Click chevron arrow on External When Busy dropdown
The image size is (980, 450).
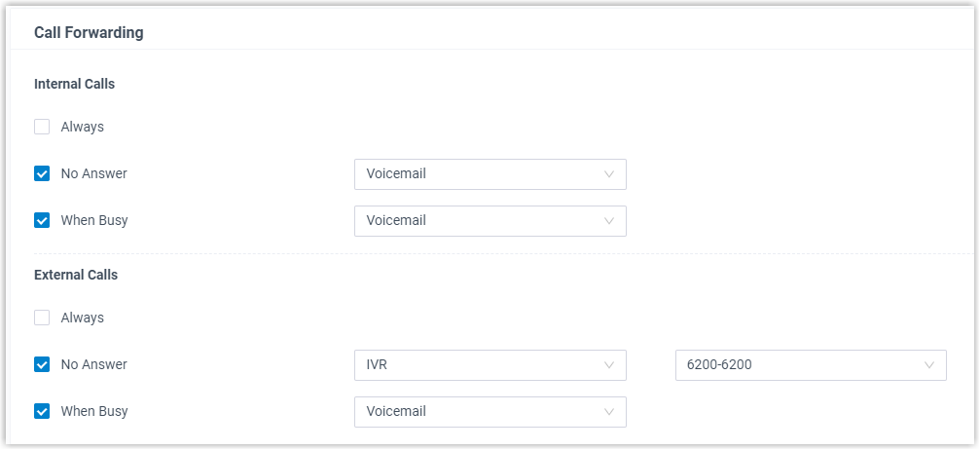coord(609,412)
